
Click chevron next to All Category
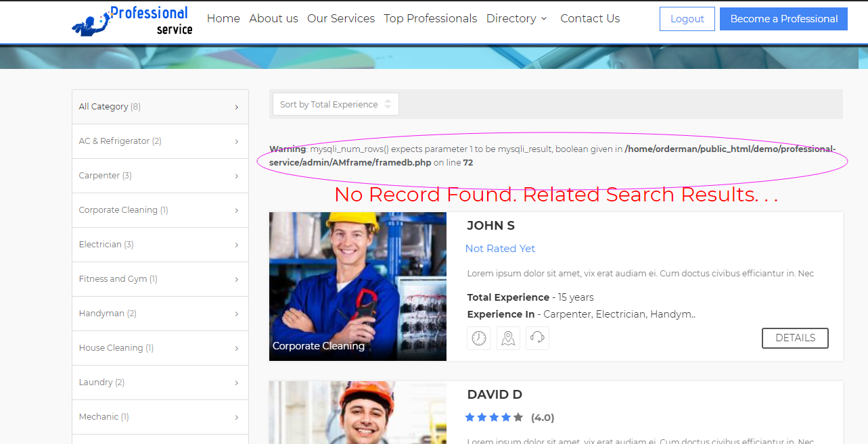[x=236, y=107]
